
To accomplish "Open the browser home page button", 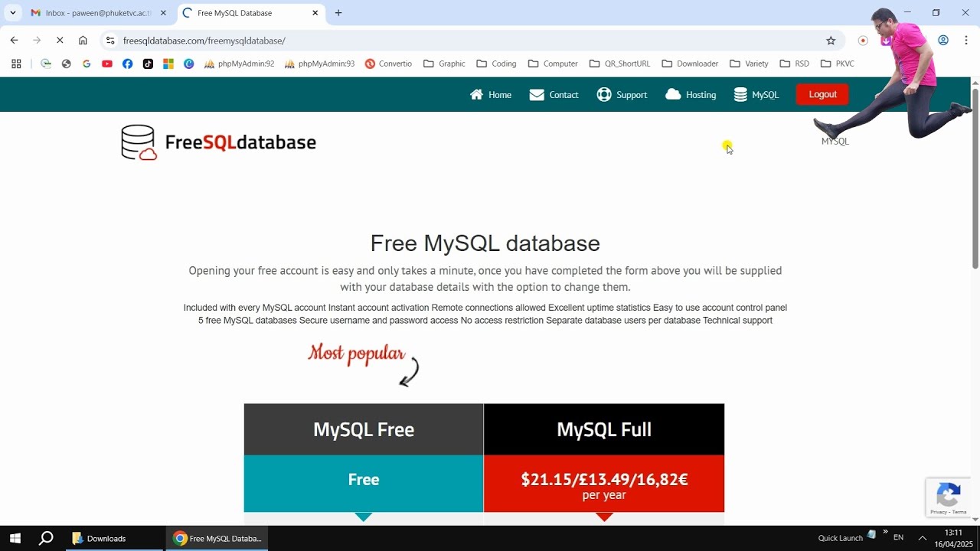I will (x=83, y=41).
